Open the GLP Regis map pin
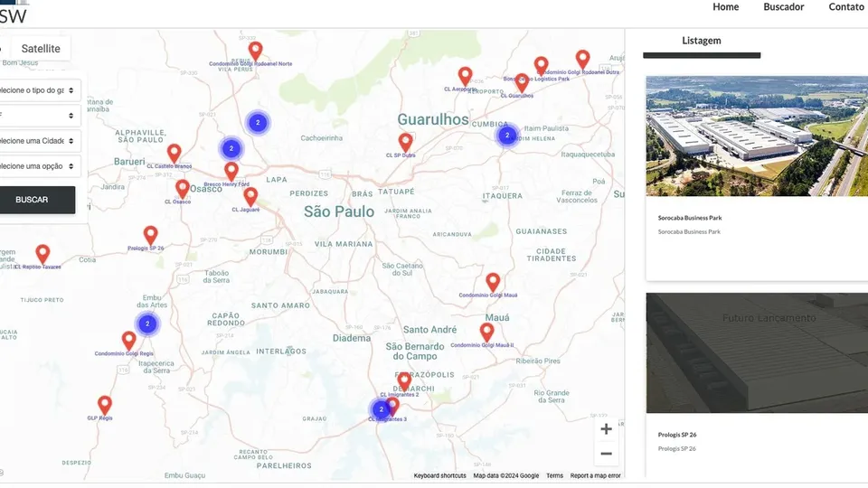 point(105,406)
